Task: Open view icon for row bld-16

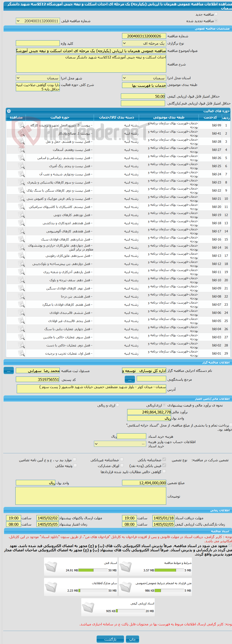Action: coord(21,239)
